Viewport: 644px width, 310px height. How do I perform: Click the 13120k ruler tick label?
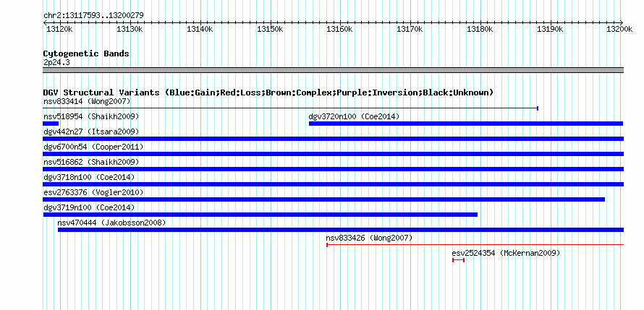(60, 29)
